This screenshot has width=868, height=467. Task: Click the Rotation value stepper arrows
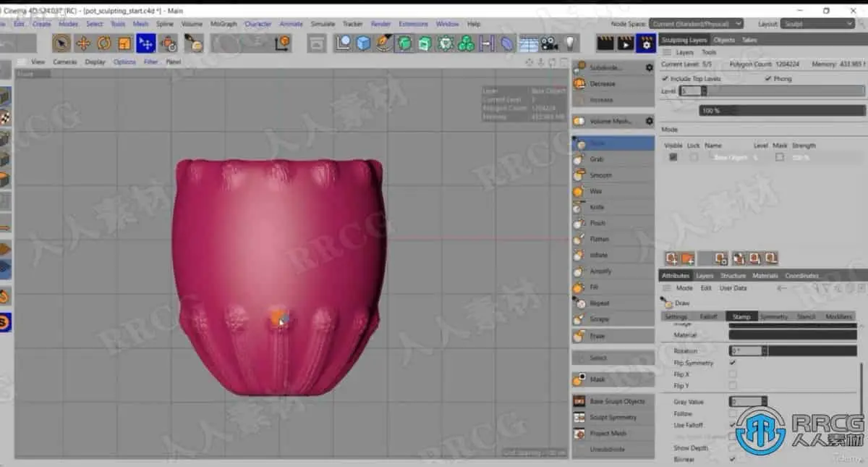pyautogui.click(x=764, y=350)
